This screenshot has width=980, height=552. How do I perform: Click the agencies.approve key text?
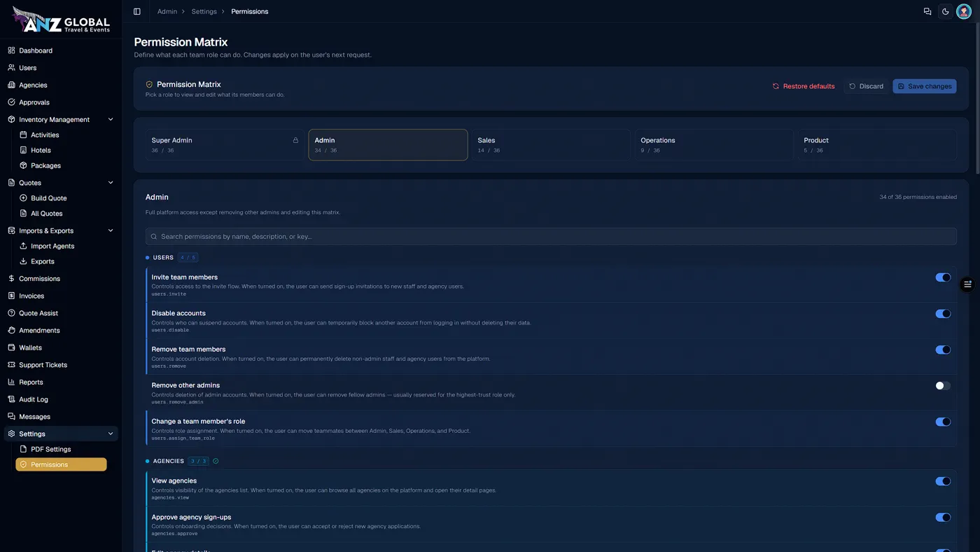(174, 534)
